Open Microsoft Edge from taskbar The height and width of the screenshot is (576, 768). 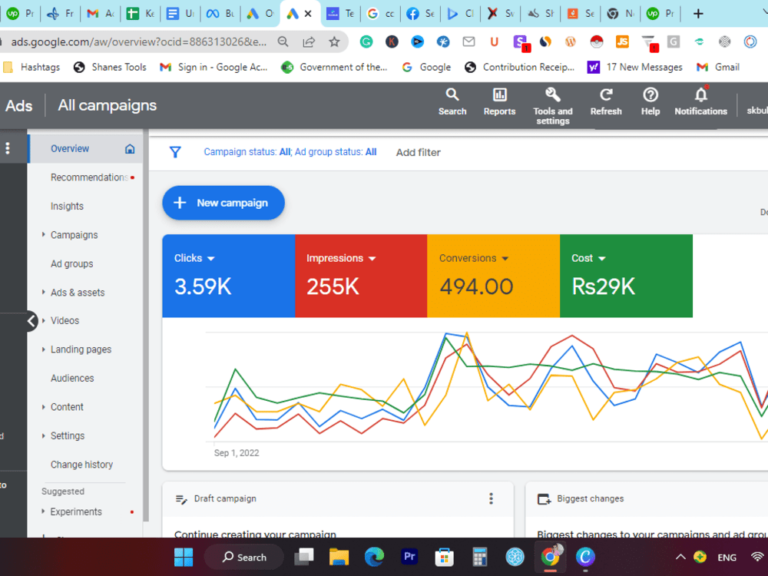[374, 557]
